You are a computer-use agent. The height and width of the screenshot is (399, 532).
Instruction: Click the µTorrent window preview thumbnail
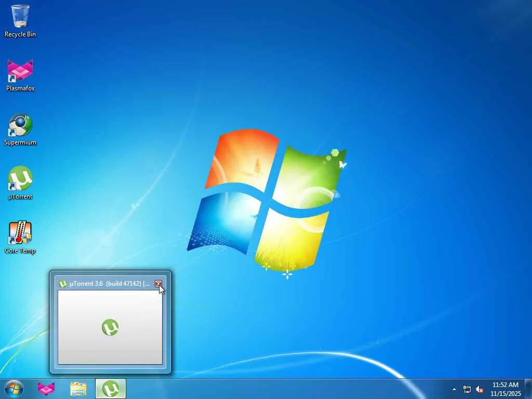tap(110, 327)
